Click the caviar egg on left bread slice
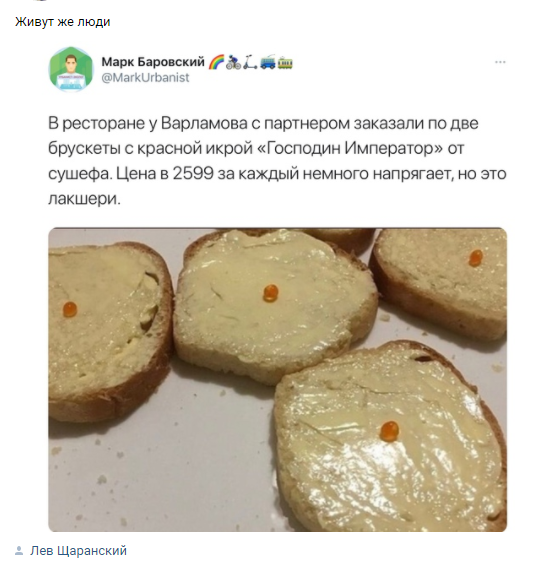The height and width of the screenshot is (569, 537). click(70, 310)
